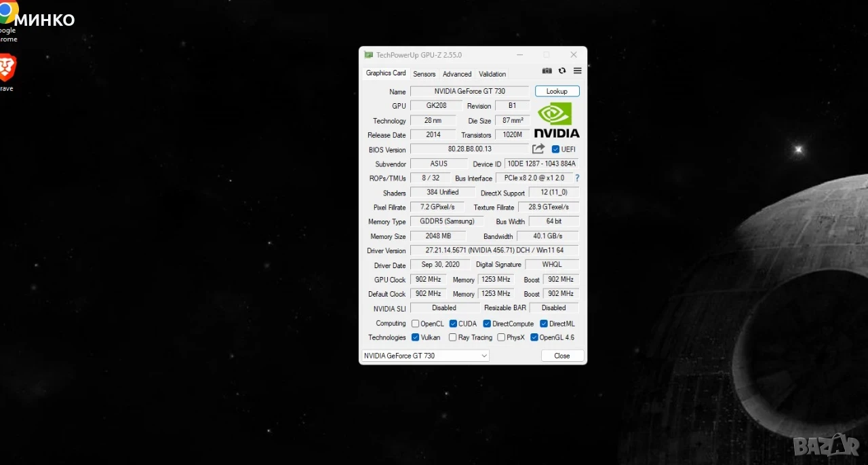The height and width of the screenshot is (465, 868).
Task: Click the Bus Interface question mark
Action: (577, 178)
